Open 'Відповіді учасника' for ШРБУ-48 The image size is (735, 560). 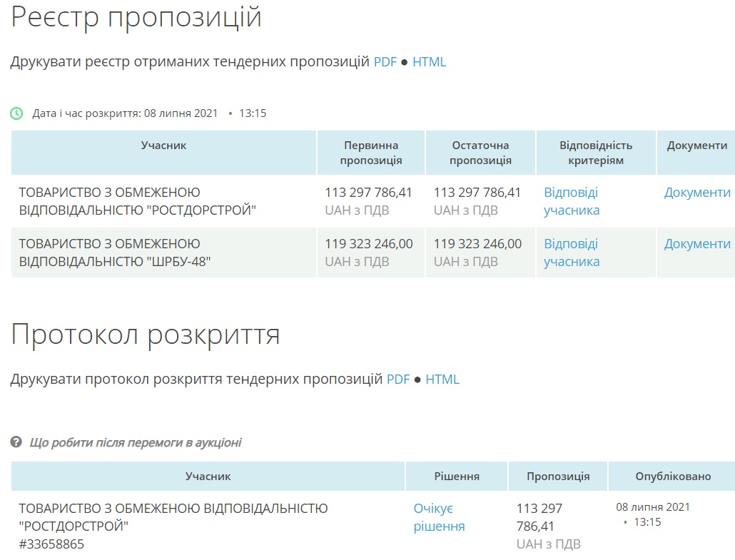click(572, 253)
